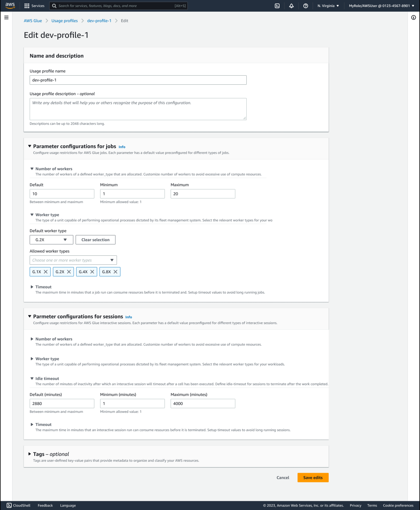Image resolution: width=420 pixels, height=510 pixels.
Task: Open the left navigation hamburger menu
Action: click(x=6, y=17)
